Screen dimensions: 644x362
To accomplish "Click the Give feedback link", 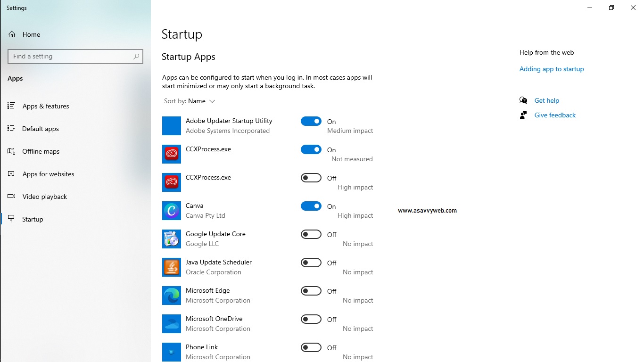I will pos(555,115).
